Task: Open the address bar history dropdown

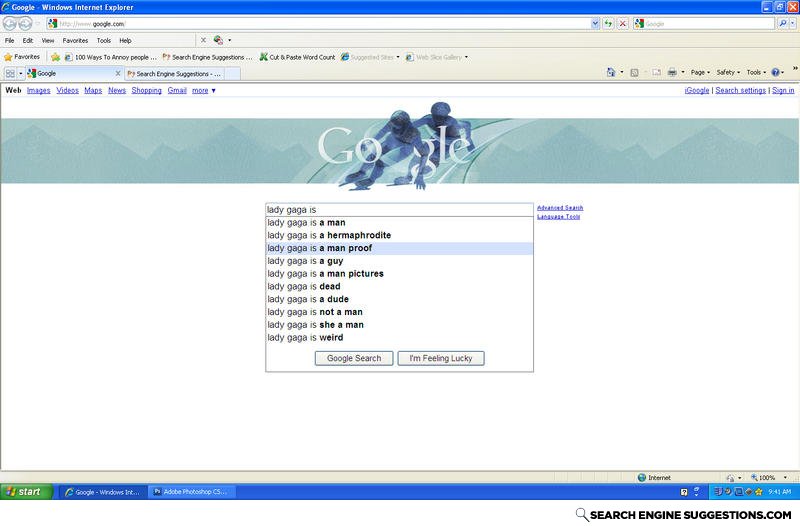Action: pyautogui.click(x=595, y=23)
